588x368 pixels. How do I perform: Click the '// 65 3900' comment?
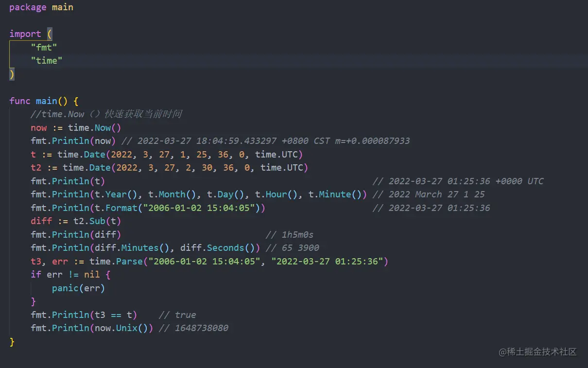(293, 247)
